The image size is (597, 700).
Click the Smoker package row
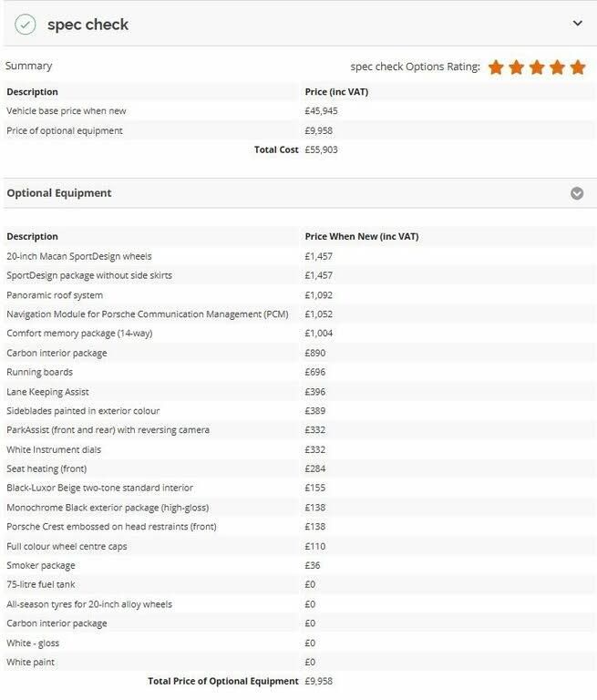tap(300, 566)
